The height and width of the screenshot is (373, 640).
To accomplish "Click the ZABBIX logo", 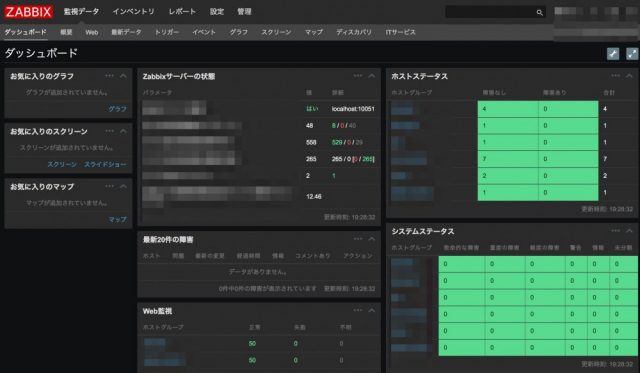I will click(28, 11).
